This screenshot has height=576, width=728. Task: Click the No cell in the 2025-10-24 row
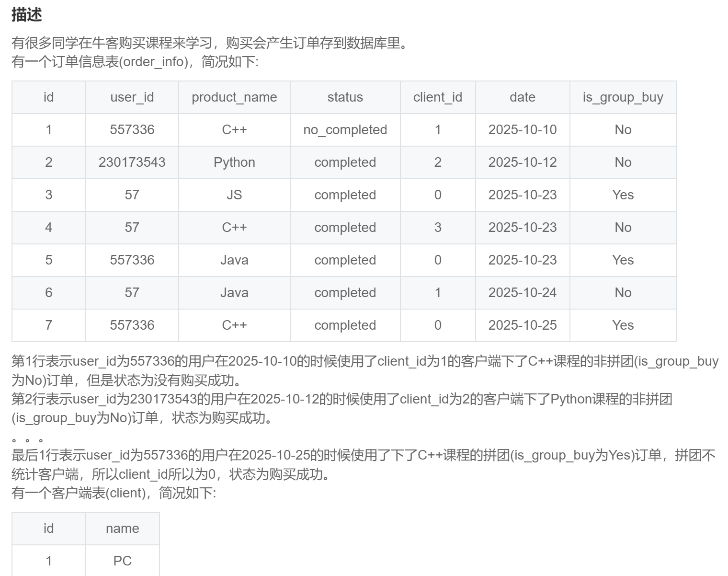click(x=623, y=293)
